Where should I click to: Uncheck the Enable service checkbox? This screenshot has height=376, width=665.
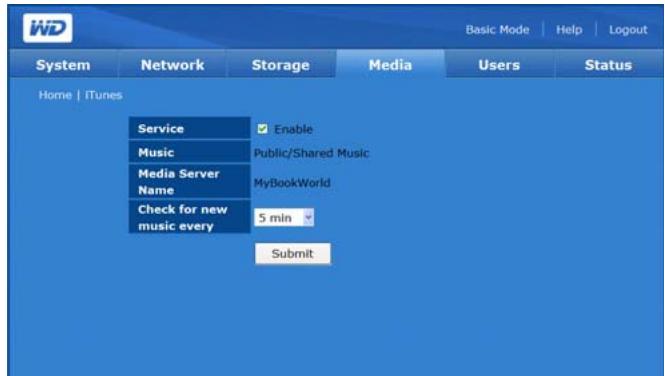263,129
